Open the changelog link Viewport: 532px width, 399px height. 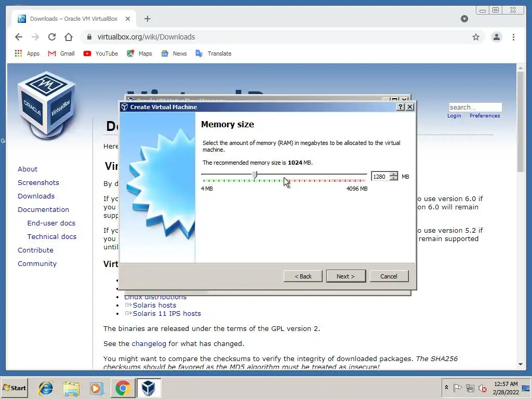coord(149,344)
